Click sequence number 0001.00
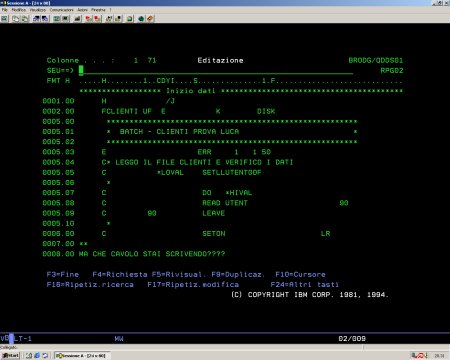450x360 pixels. 58,101
